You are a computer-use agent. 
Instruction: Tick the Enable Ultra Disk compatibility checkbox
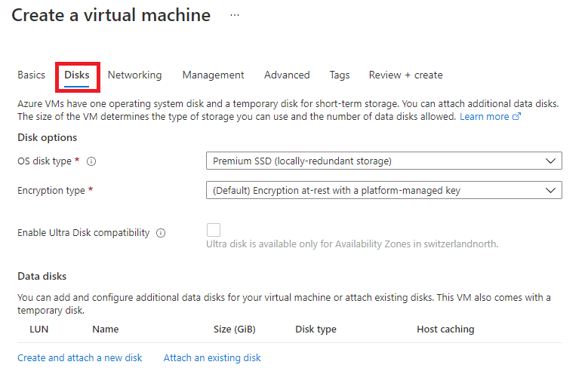click(x=214, y=230)
